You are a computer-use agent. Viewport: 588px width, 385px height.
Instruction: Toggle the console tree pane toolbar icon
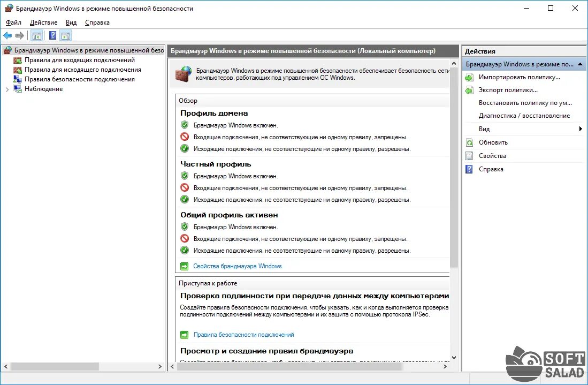[x=37, y=36]
